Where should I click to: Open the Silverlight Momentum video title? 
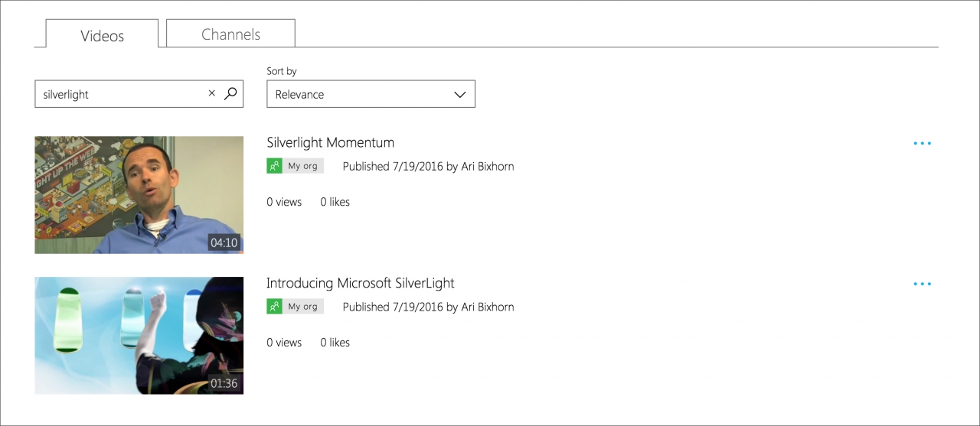[330, 142]
